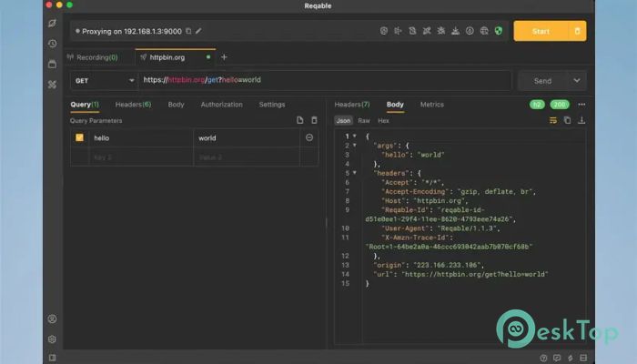The image size is (637, 364).
Task: Open the GET method dropdown
Action: [105, 80]
